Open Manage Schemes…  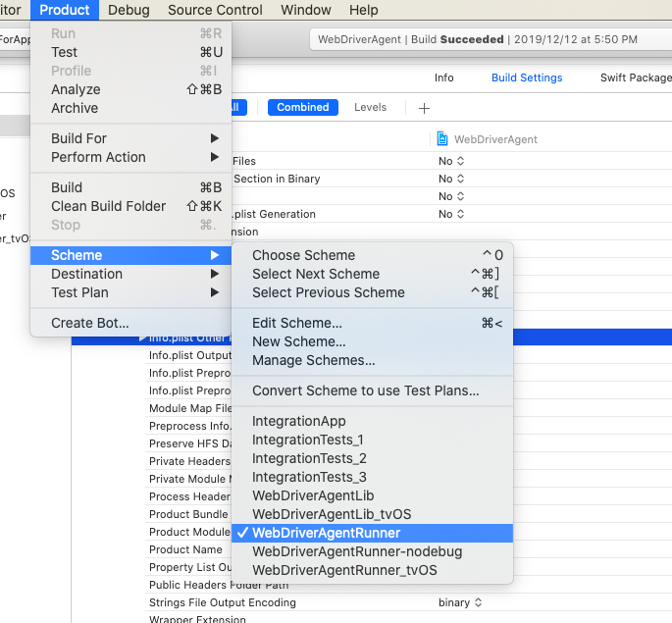click(372, 360)
